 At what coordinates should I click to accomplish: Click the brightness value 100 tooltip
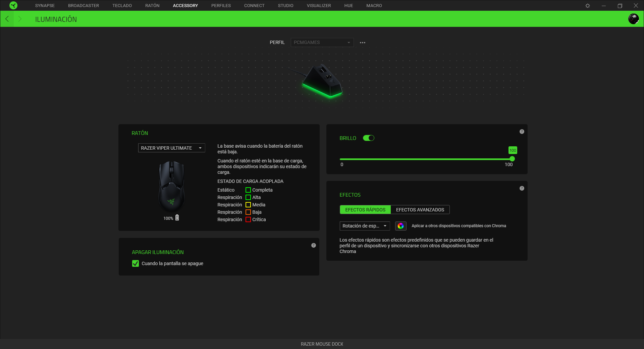click(x=513, y=150)
